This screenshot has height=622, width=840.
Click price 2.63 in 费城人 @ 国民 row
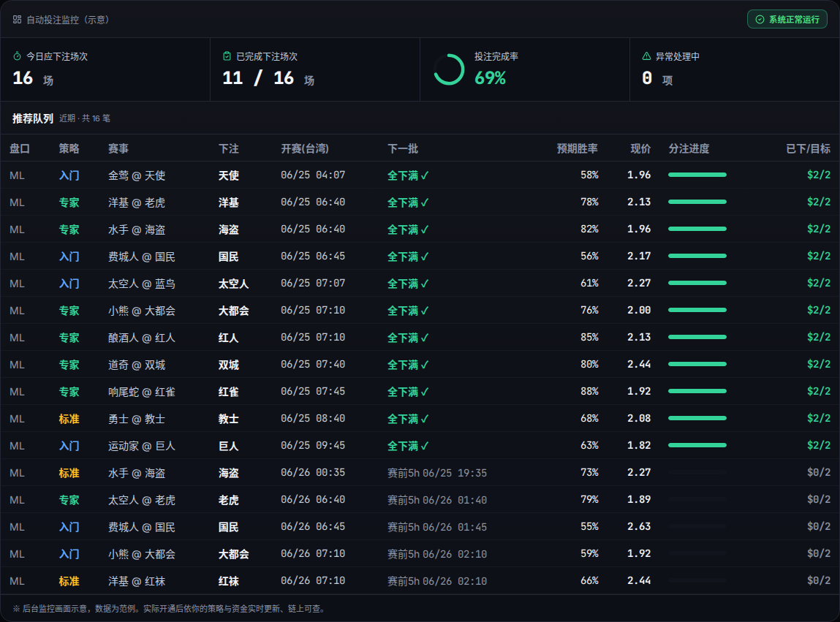tap(639, 527)
